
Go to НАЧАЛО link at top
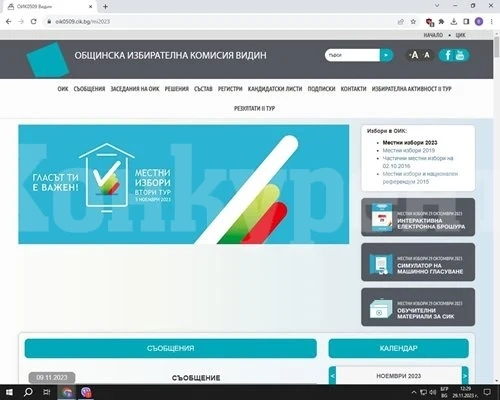pos(433,35)
